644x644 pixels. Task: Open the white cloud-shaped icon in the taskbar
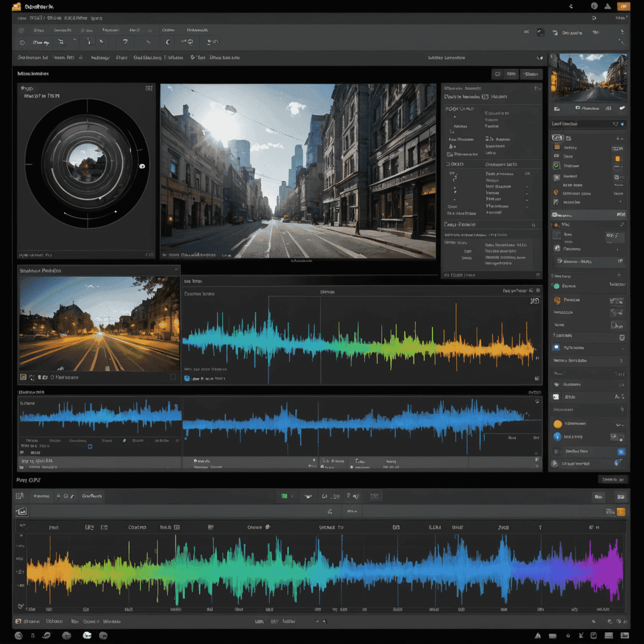(87, 635)
